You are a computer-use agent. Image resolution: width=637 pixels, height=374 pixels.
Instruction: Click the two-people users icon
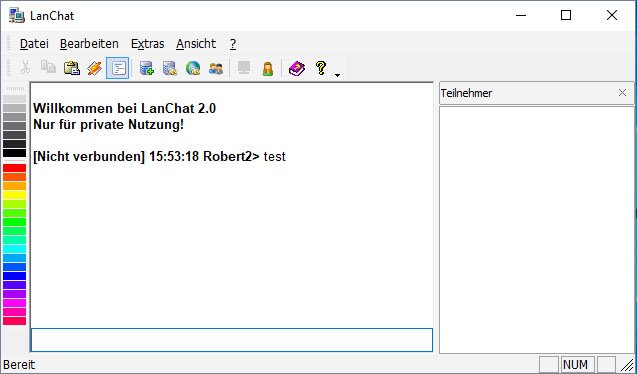click(x=216, y=68)
